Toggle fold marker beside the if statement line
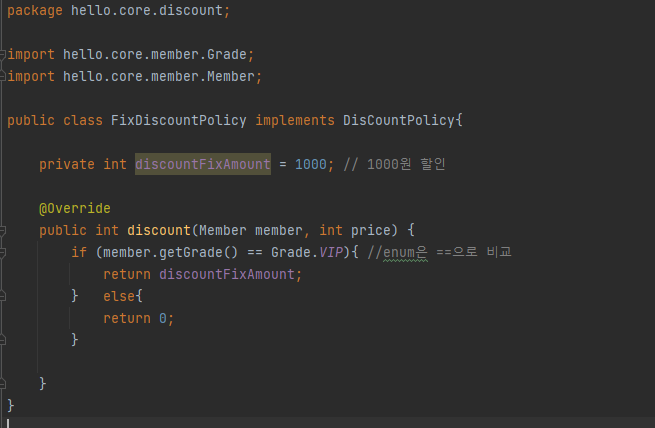 click(x=3, y=252)
